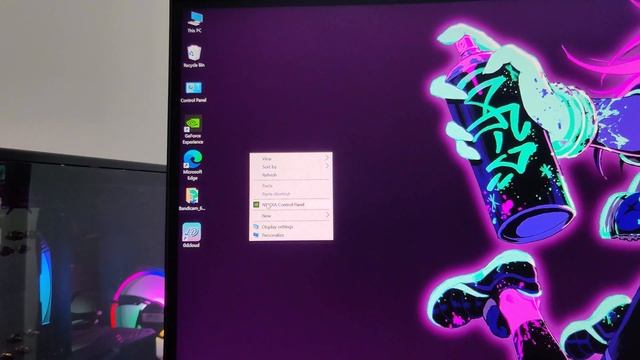Launch the GeForce Experience shortcut
Screen dimensions: 640x360
click(193, 130)
